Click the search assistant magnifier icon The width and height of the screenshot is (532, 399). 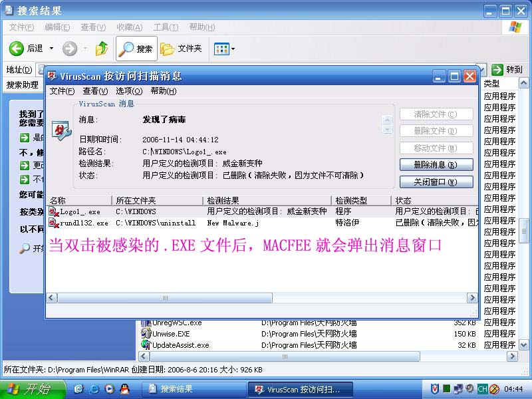[x=25, y=249]
